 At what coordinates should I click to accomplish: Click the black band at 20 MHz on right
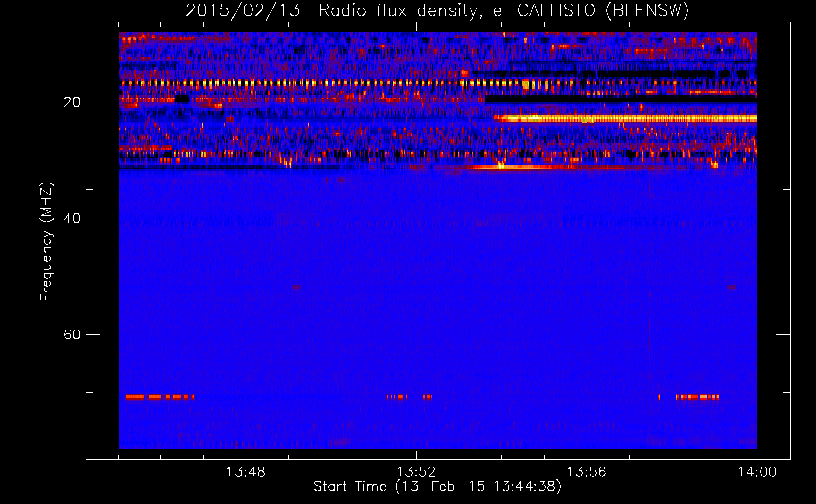(x=621, y=100)
